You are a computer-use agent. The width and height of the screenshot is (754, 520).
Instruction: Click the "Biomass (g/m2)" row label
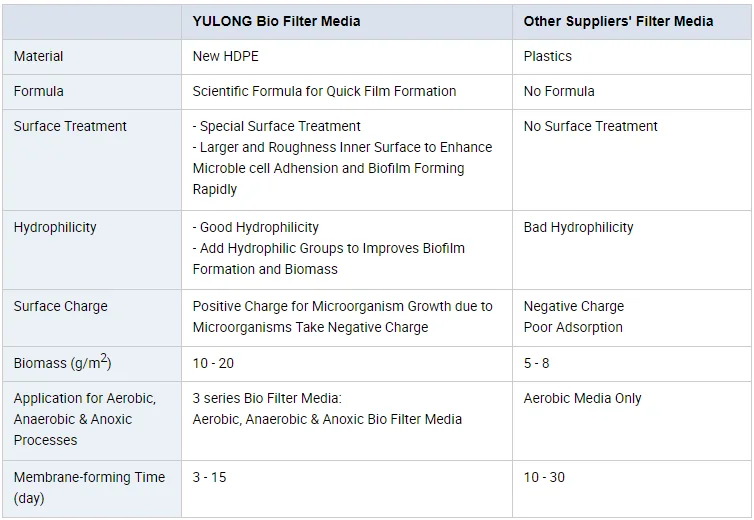pos(62,362)
